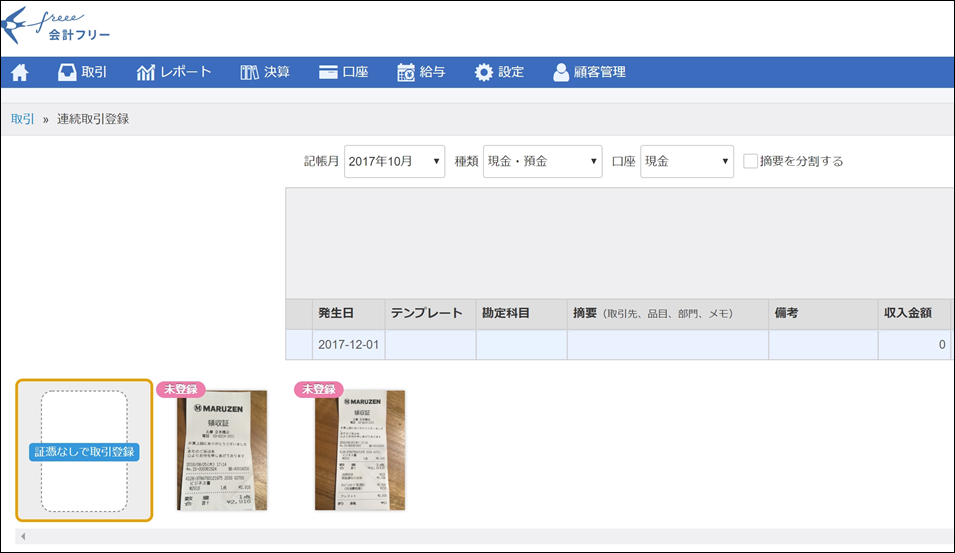Expand the 種類 現金・預金 dropdown
The width and height of the screenshot is (955, 553).
click(x=543, y=161)
